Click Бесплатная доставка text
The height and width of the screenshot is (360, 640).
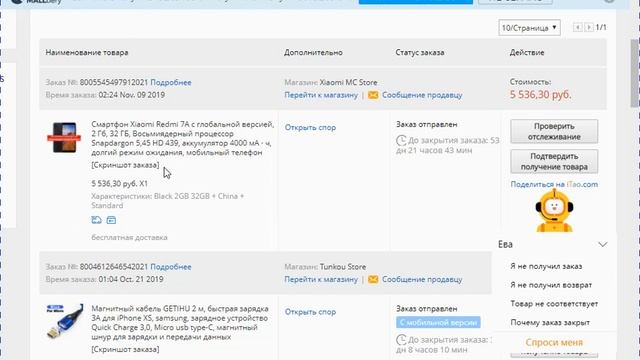click(x=129, y=238)
